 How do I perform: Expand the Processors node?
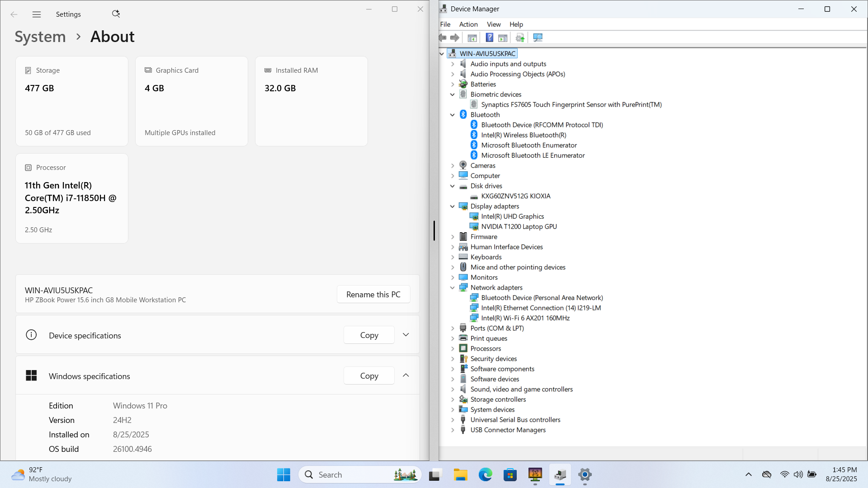coord(453,348)
